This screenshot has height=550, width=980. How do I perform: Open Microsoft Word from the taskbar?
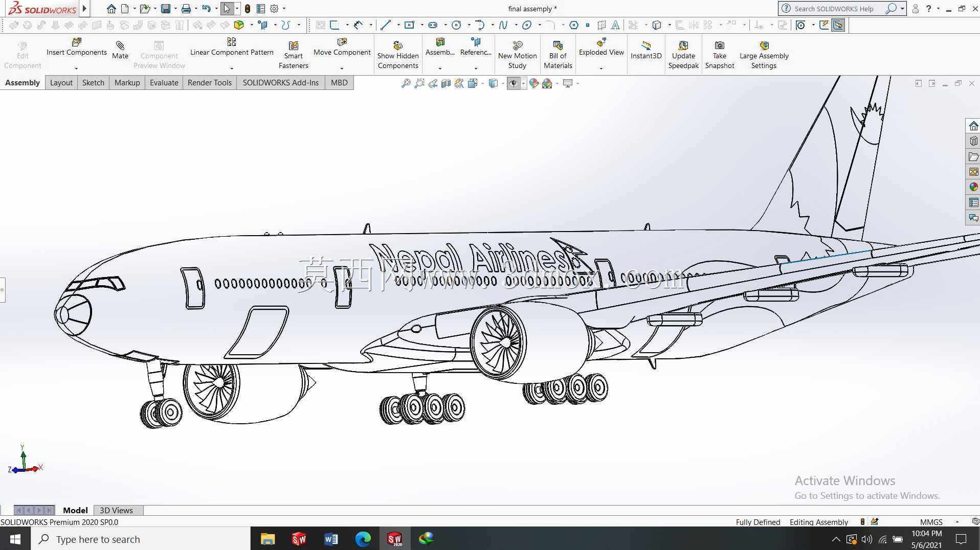(331, 539)
